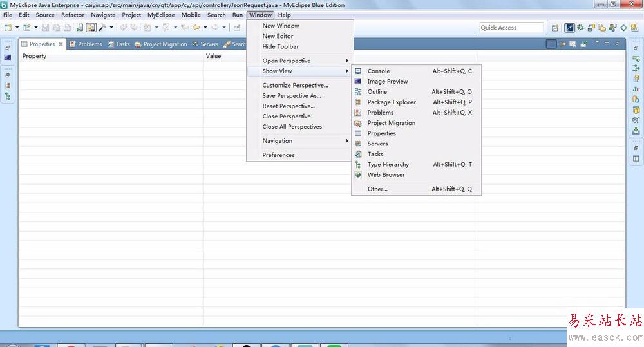Click the binoculars icon in right sidebar
Screen dimensions: 644x347
tap(636, 120)
